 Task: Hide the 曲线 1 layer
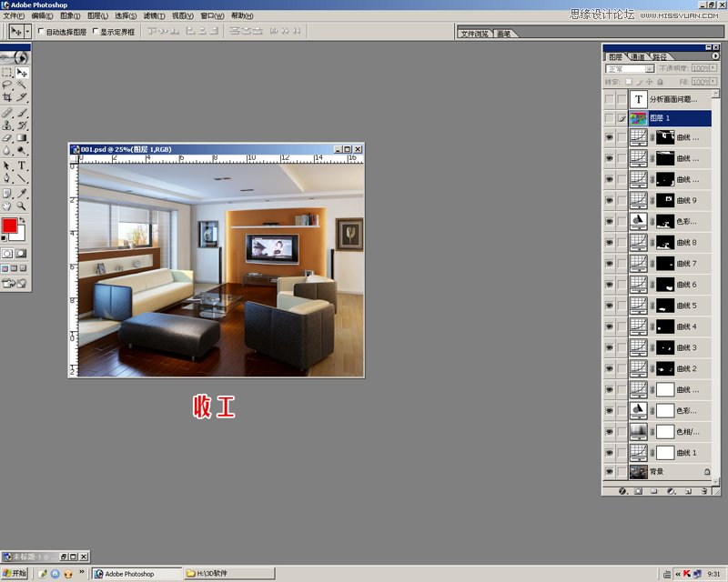tap(609, 453)
